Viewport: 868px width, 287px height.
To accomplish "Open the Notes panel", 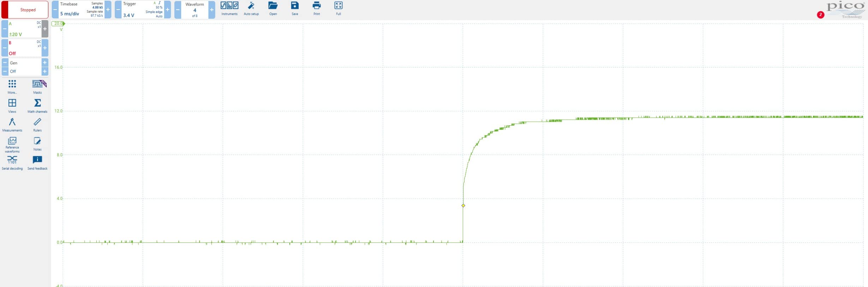I will pyautogui.click(x=37, y=144).
